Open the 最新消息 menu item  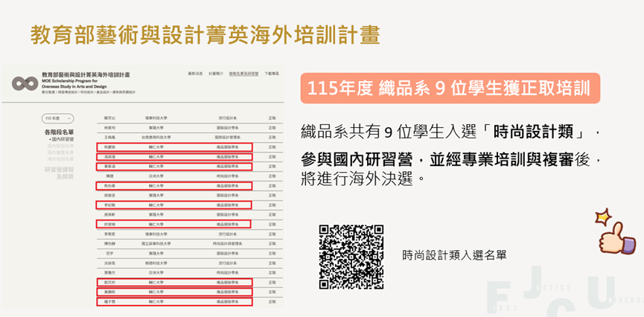pos(195,74)
